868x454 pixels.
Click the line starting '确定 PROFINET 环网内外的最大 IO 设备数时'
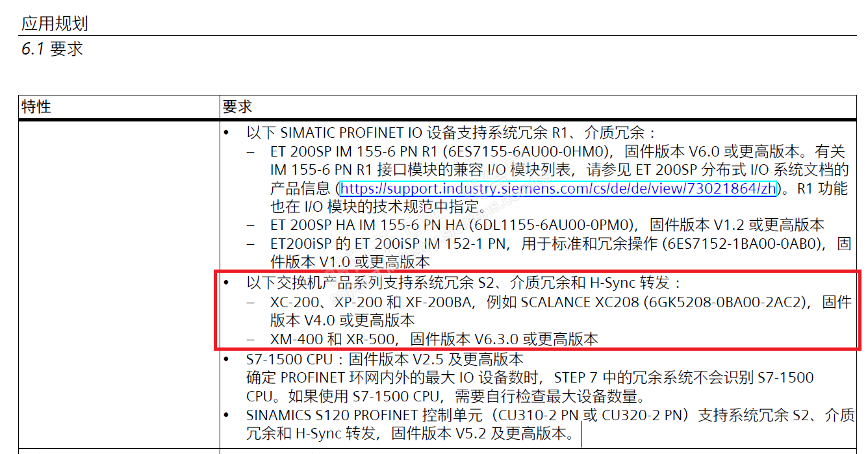[530, 378]
